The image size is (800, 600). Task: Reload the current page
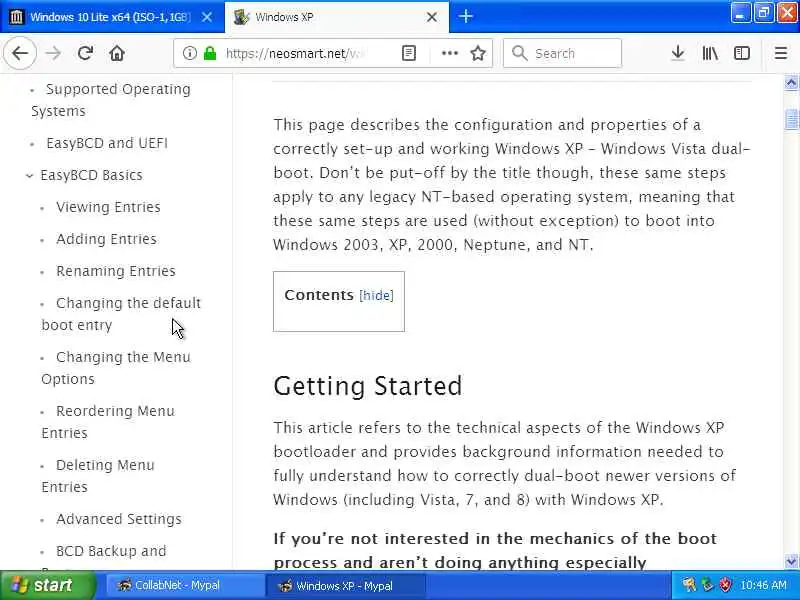click(85, 53)
